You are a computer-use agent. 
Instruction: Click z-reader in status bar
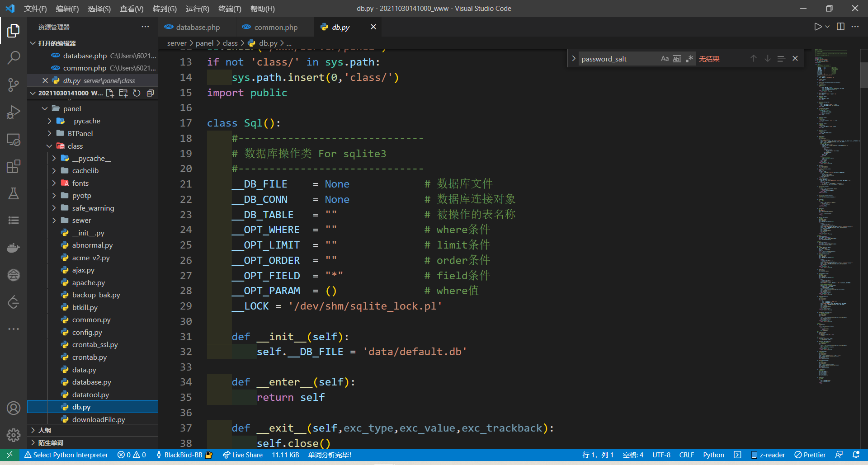pyautogui.click(x=768, y=455)
